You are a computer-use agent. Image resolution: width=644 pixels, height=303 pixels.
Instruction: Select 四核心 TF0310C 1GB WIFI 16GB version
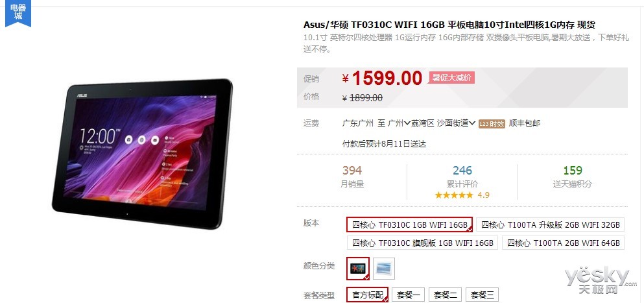click(x=409, y=224)
